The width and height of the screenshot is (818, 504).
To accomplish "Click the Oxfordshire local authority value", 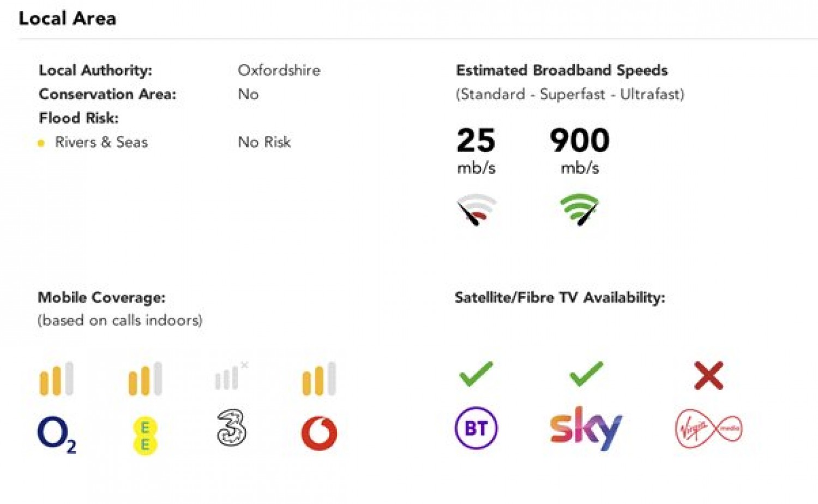I will (x=279, y=70).
